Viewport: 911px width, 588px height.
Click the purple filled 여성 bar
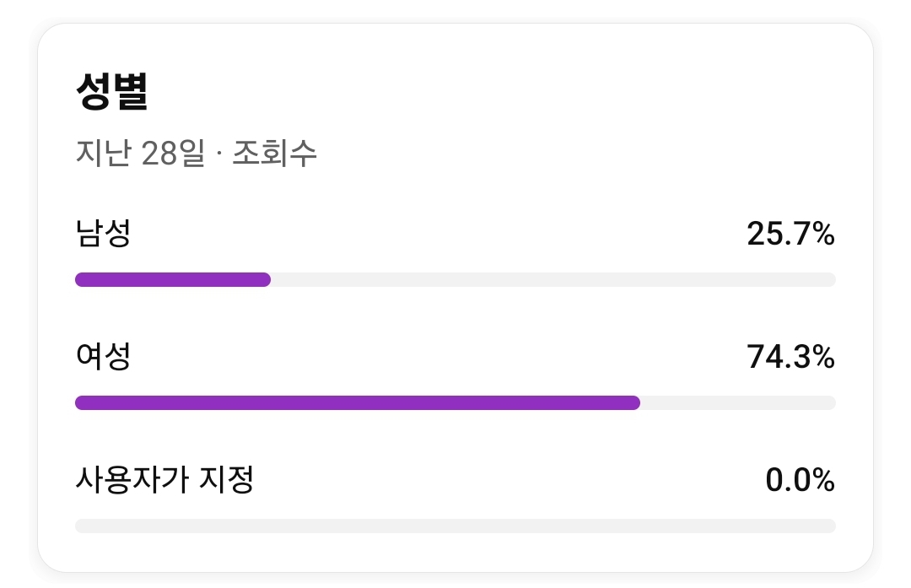point(357,403)
